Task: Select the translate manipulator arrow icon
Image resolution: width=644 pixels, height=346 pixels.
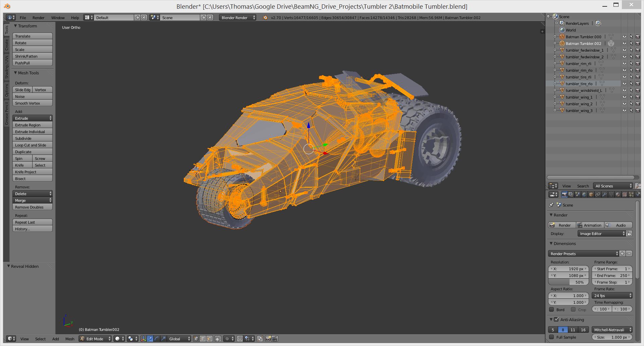Action: click(x=150, y=339)
